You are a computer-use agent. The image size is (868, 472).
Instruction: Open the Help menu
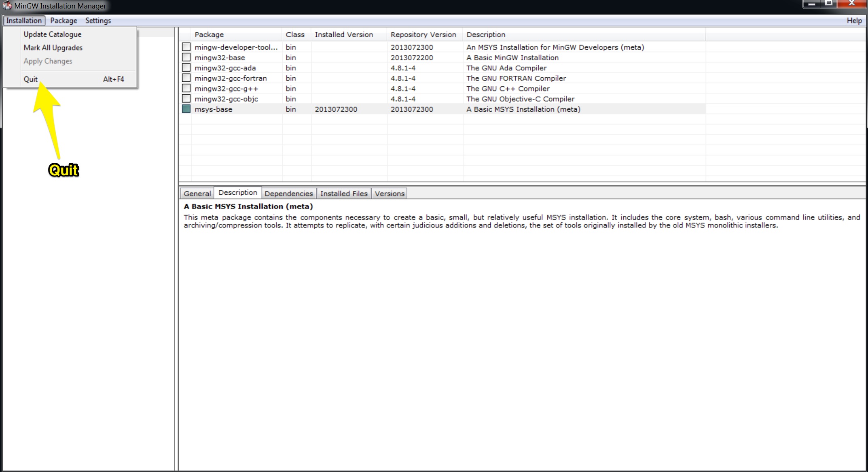[x=854, y=21]
